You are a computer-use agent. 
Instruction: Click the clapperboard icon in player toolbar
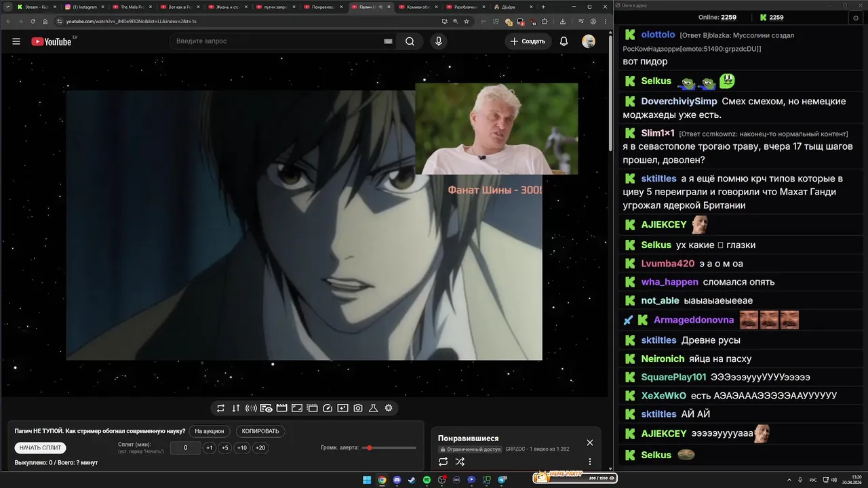click(x=281, y=408)
